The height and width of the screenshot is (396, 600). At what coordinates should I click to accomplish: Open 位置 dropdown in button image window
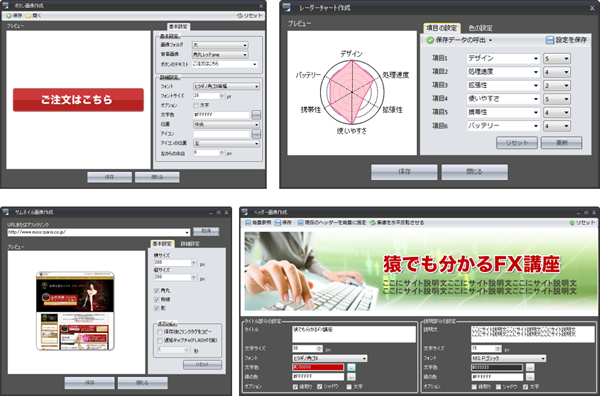coord(227,124)
